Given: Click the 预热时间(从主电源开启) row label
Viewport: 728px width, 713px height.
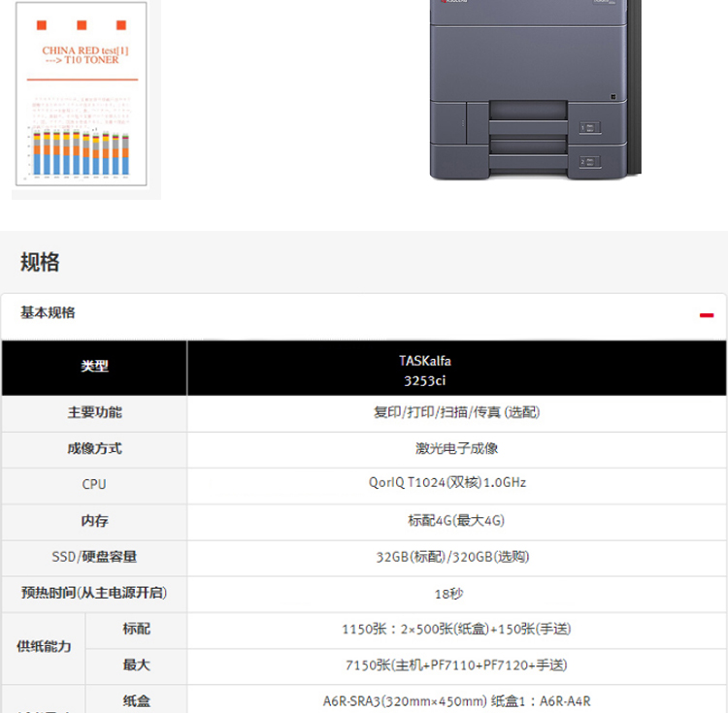Looking at the screenshot, I should (94, 592).
